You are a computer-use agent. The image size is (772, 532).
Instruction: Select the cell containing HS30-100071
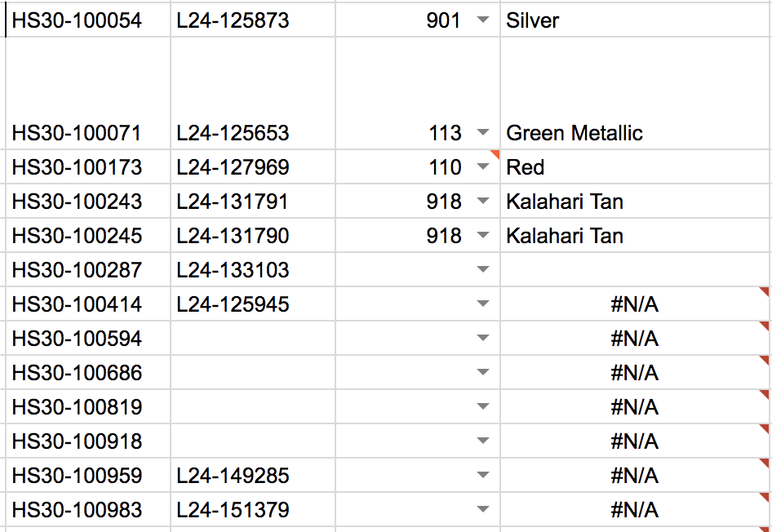[77, 133]
